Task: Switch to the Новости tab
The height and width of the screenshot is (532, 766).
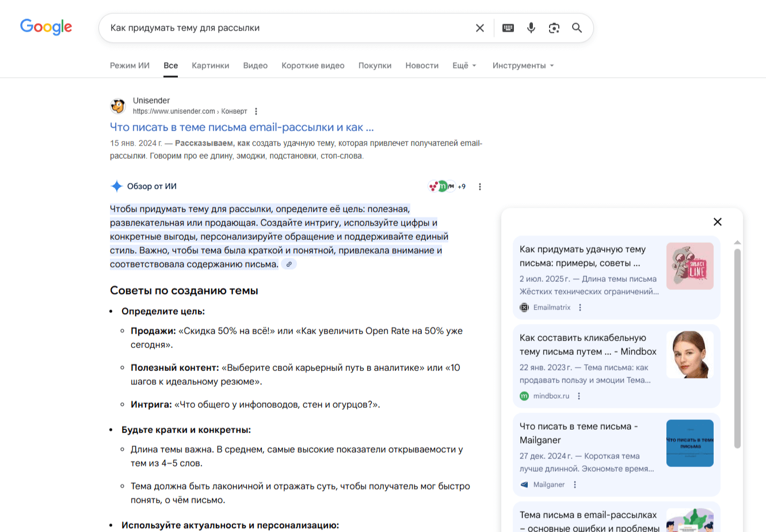Action: pyautogui.click(x=422, y=66)
